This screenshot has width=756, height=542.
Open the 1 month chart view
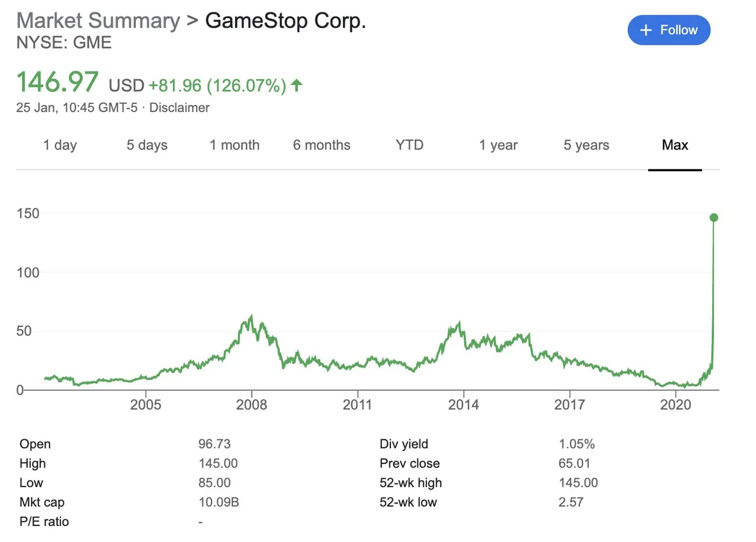point(234,145)
